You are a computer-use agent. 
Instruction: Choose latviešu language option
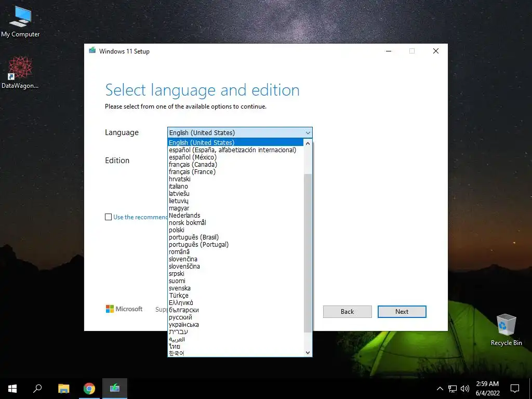click(235, 193)
